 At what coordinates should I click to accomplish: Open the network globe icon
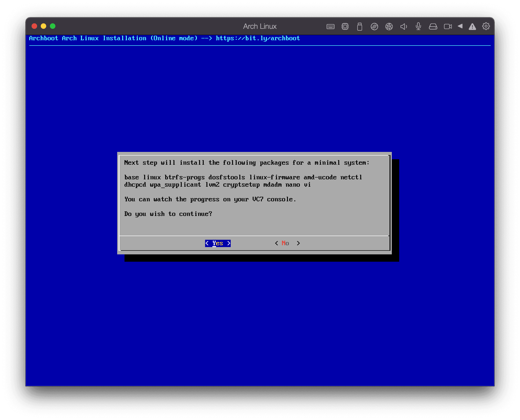tap(389, 26)
